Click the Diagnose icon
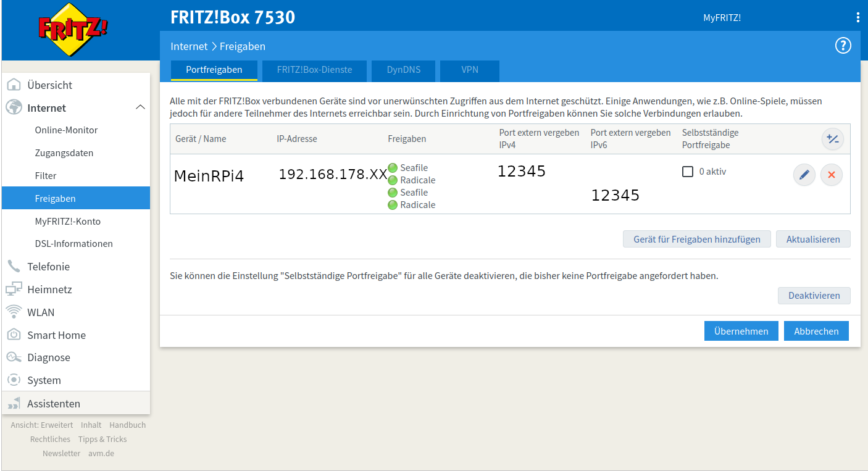The width and height of the screenshot is (868, 471). (14, 357)
